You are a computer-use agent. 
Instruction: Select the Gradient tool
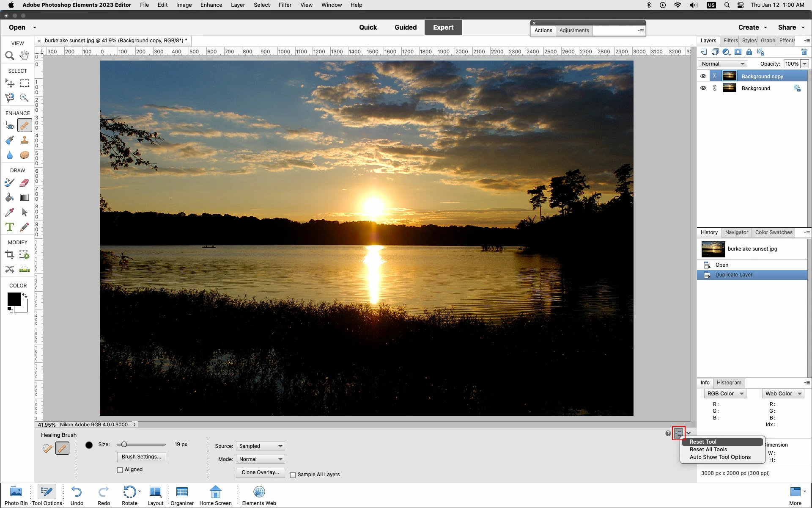point(25,197)
